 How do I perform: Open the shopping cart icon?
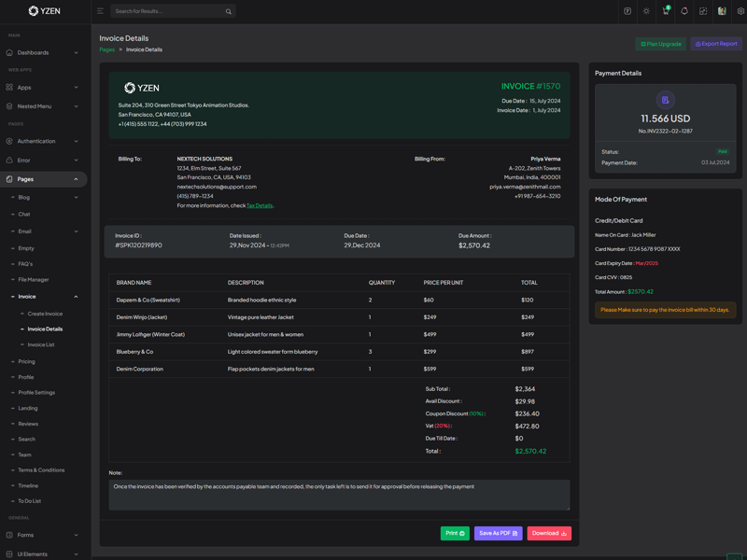tap(666, 11)
